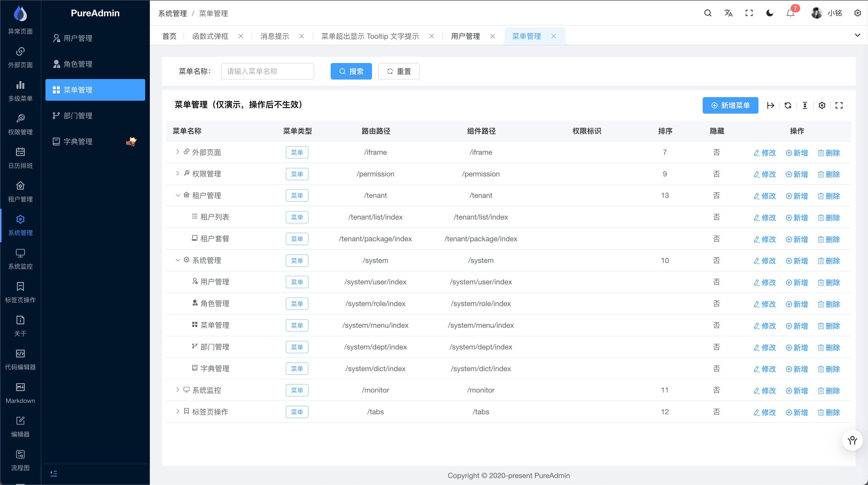Open the tabs dropdown arrow at right

pos(858,35)
